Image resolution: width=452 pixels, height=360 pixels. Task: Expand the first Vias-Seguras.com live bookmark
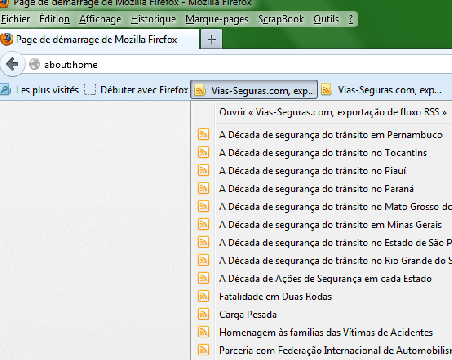[254, 90]
